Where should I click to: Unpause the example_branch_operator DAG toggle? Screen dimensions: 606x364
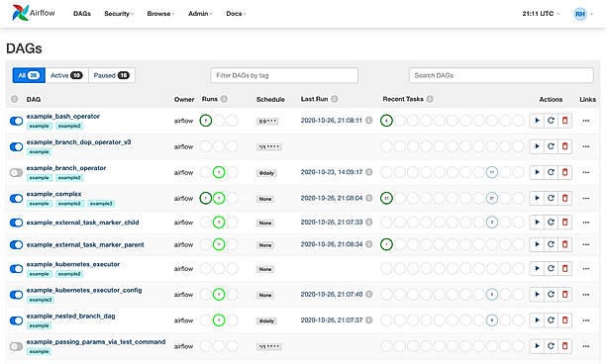click(x=16, y=172)
